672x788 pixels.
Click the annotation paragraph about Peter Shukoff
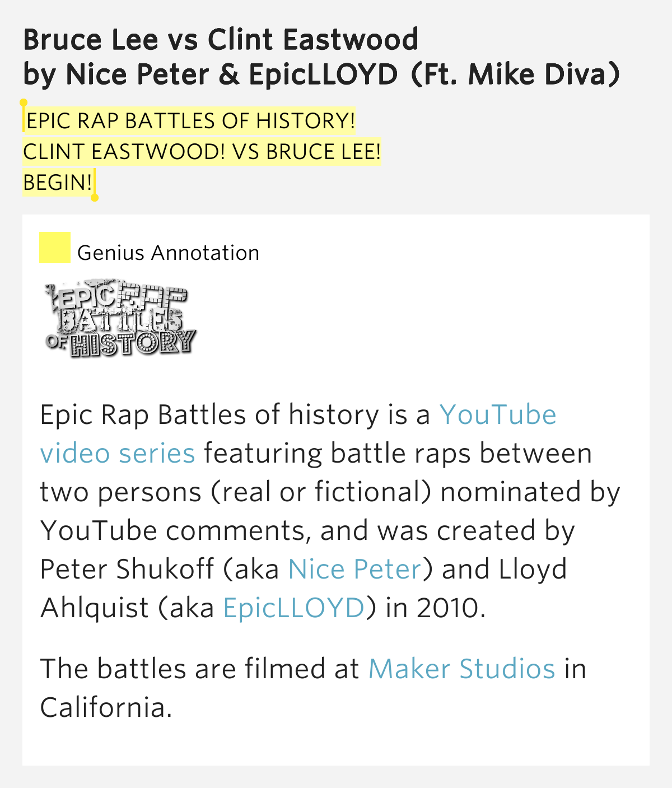tap(330, 511)
